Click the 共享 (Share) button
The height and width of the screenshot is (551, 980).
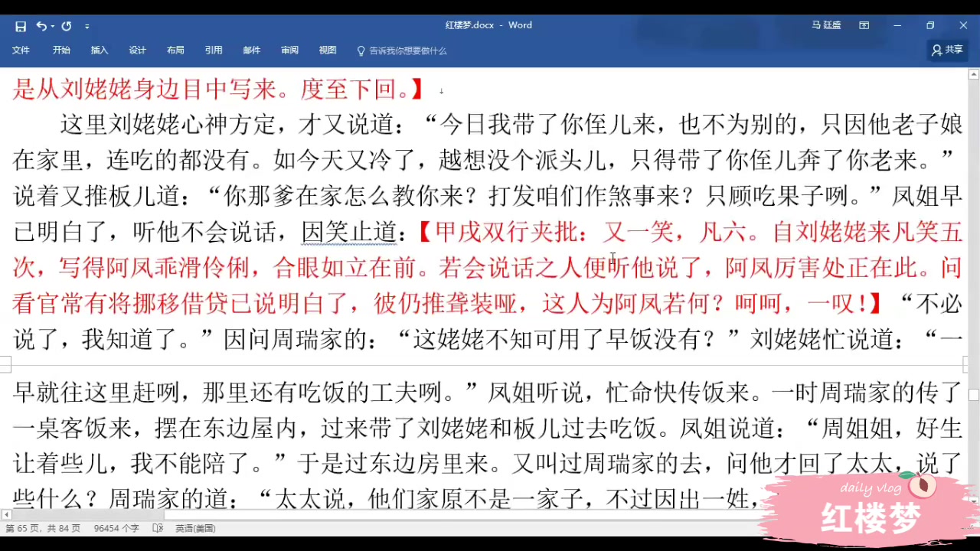click(947, 50)
